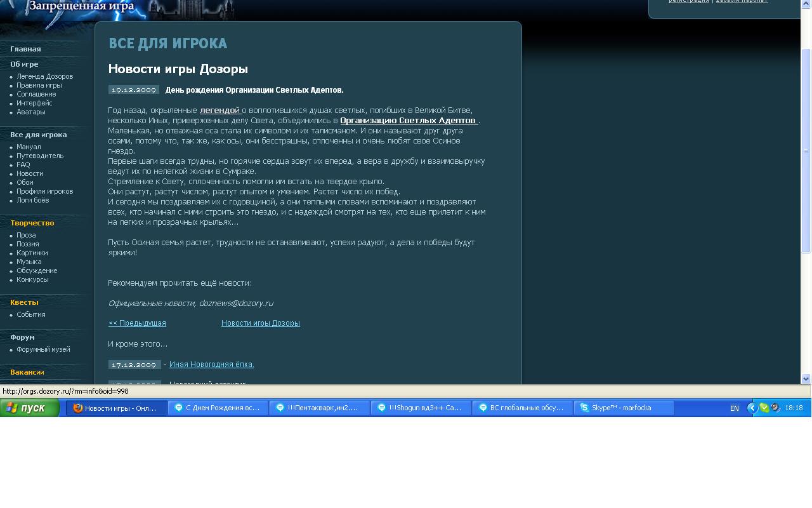Open the События link

[31, 314]
